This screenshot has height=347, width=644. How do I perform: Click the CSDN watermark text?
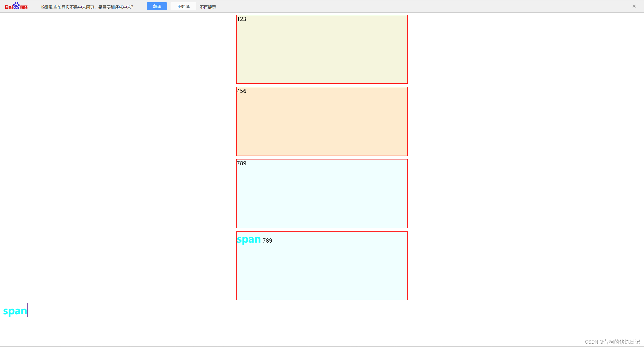[x=612, y=342]
